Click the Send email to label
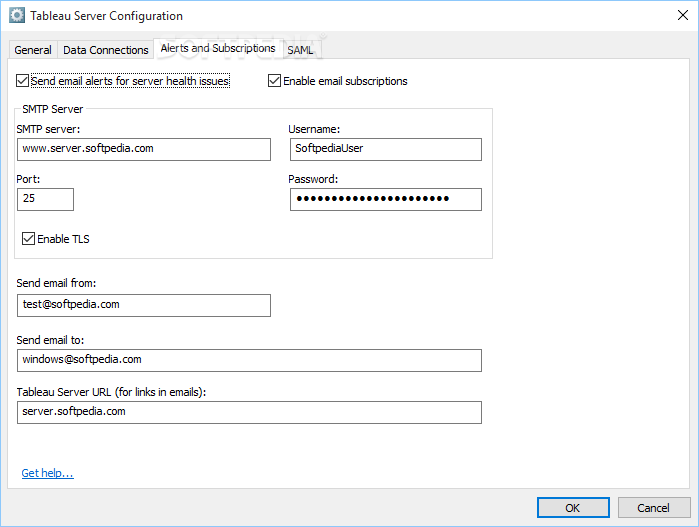This screenshot has width=699, height=527. point(50,340)
